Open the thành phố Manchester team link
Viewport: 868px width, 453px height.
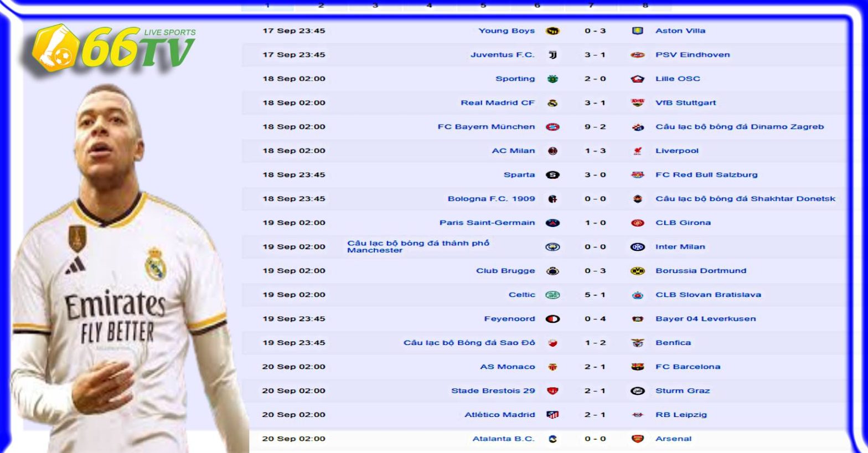(x=418, y=246)
